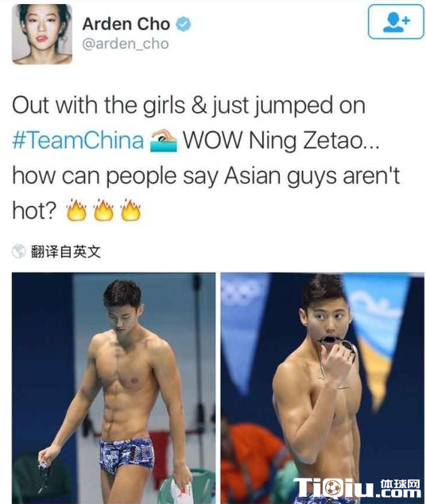Click the 体球网 watermark text

tap(401, 483)
